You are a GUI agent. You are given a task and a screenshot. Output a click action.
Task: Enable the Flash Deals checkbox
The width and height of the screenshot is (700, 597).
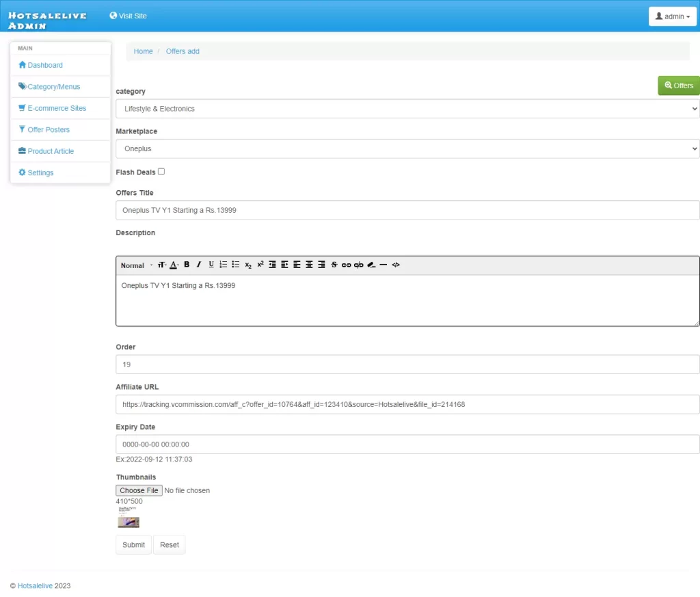[x=161, y=172]
